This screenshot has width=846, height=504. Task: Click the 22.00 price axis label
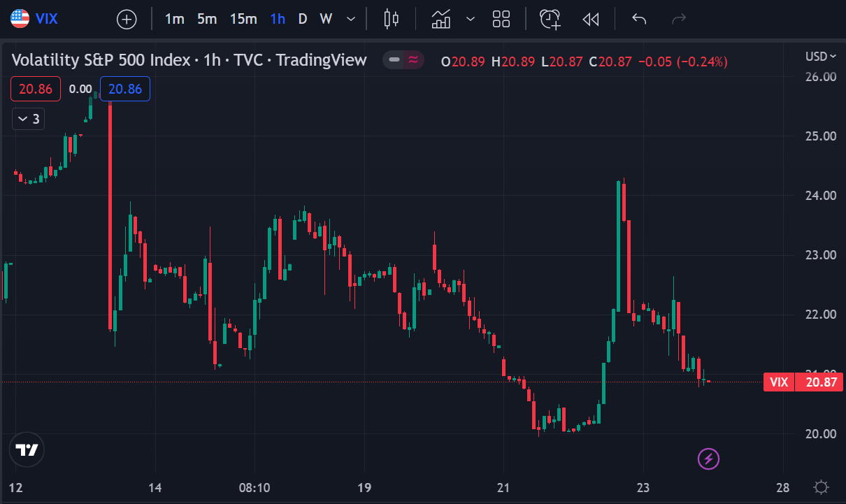[819, 314]
